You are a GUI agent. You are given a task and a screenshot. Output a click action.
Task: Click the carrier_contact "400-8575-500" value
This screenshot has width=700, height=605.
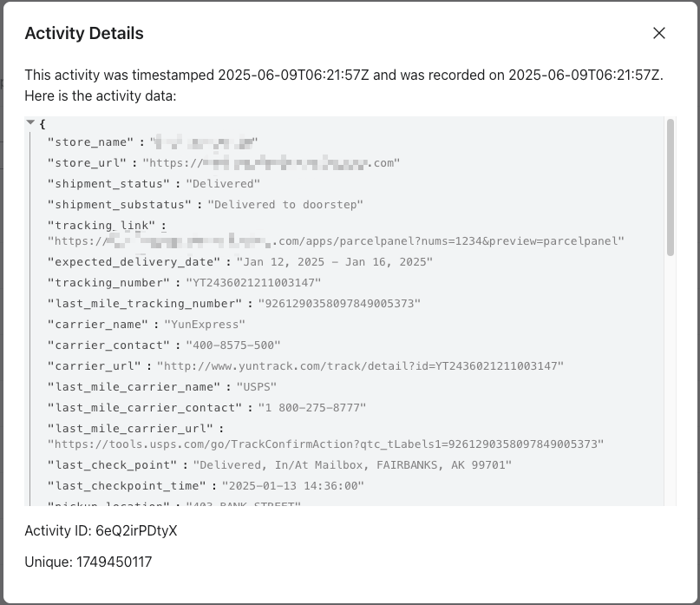click(233, 345)
